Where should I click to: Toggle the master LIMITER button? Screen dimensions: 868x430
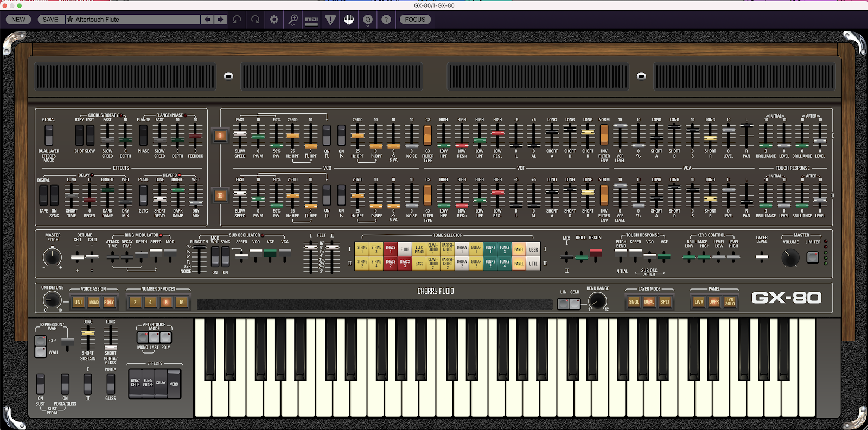click(813, 258)
